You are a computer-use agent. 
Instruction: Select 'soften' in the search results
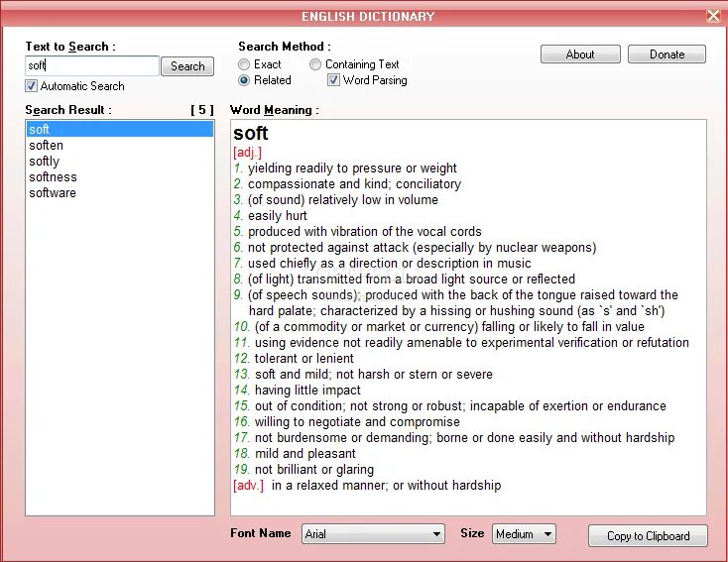120,146
